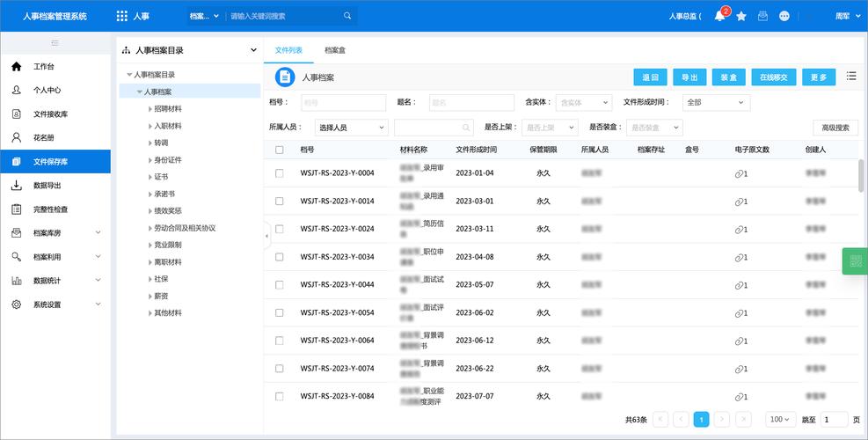Check the row WSJT-RS-2023-Y-0024
The width and height of the screenshot is (868, 440).
click(x=280, y=229)
